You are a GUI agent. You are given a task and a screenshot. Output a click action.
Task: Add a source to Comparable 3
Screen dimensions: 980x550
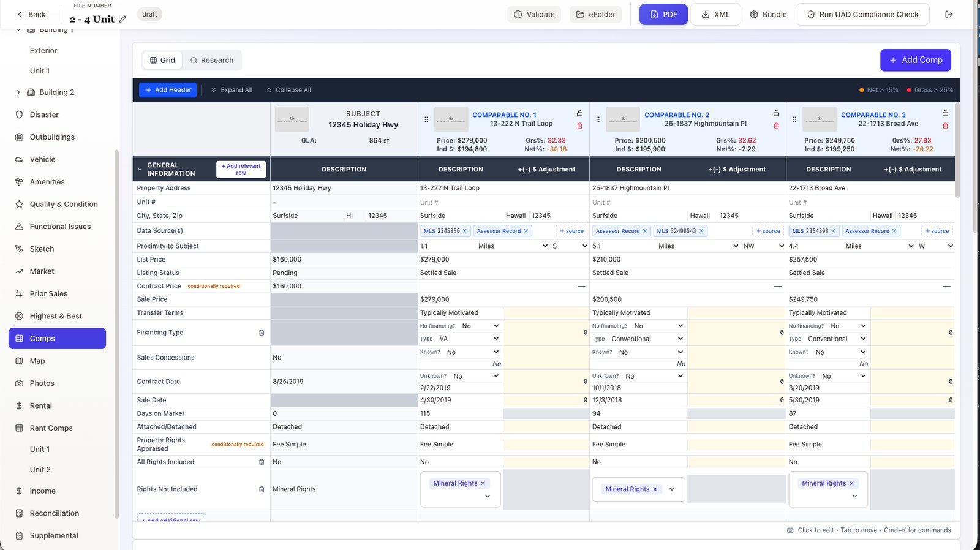(937, 231)
